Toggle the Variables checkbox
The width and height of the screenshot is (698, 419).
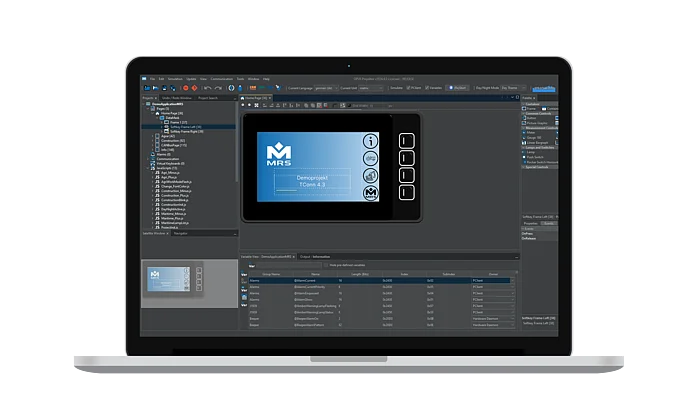[x=427, y=88]
